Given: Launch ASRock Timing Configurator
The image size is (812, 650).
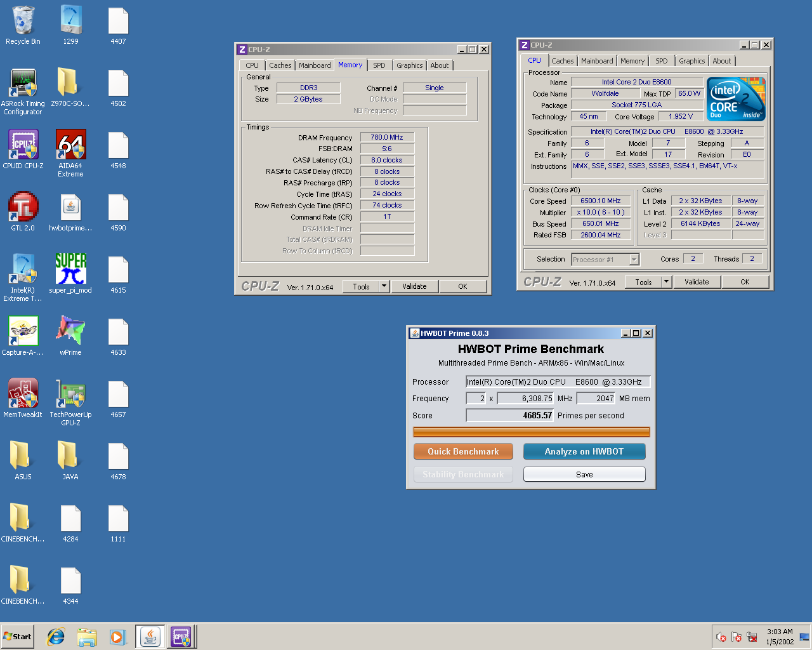Looking at the screenshot, I should tap(23, 91).
